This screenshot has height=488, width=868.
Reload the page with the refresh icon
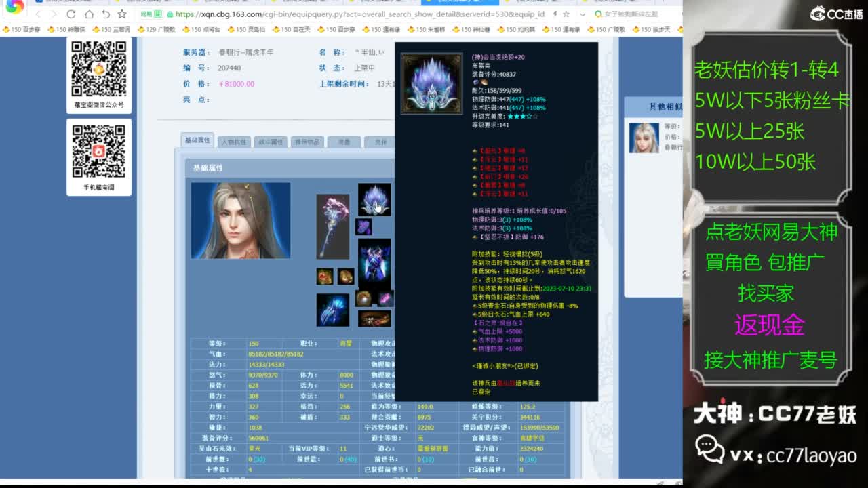coord(72,14)
